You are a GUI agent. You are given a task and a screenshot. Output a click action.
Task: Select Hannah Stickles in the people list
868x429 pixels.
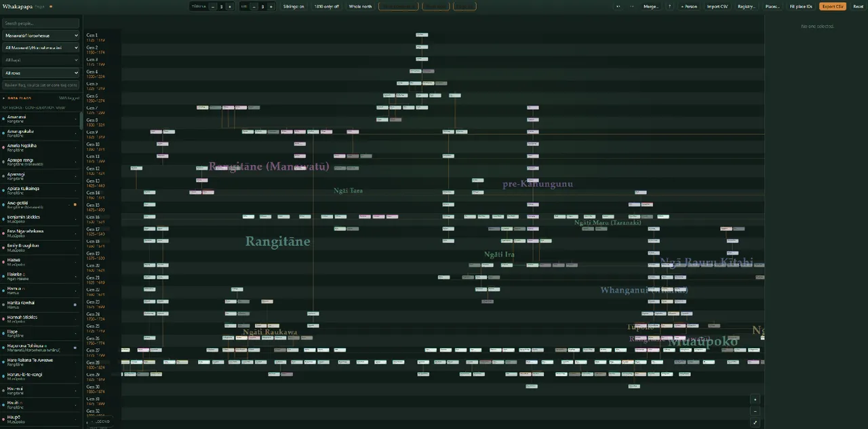click(39, 318)
